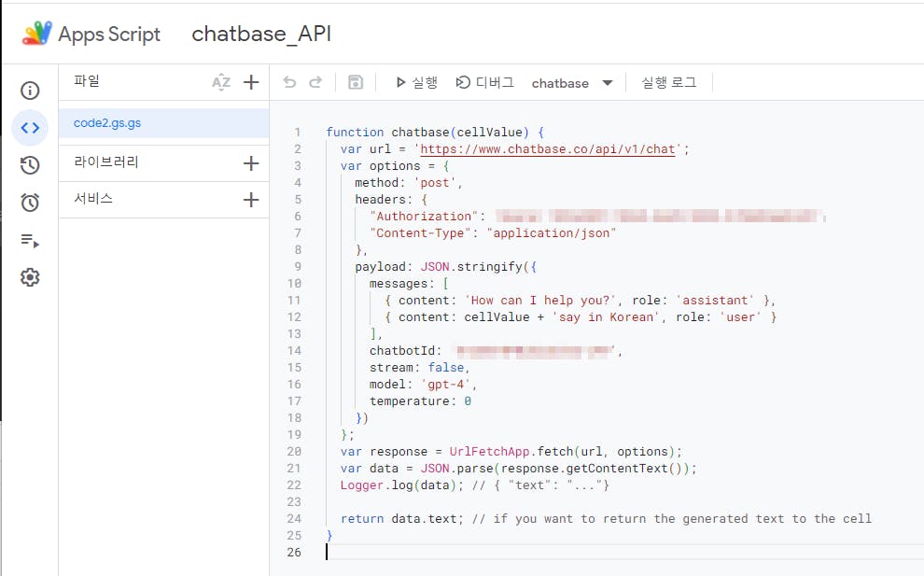
Task: Open the Editor code icon in sidebar
Action: [30, 127]
